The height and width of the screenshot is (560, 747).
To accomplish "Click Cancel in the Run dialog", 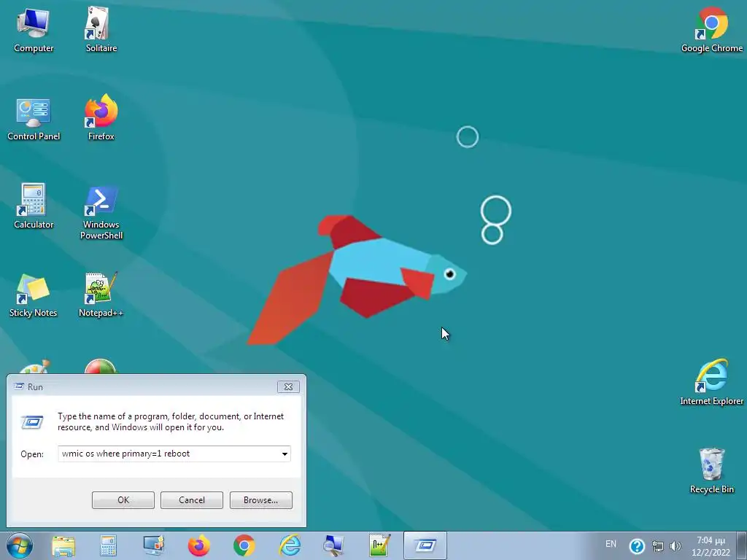I will [x=192, y=500].
